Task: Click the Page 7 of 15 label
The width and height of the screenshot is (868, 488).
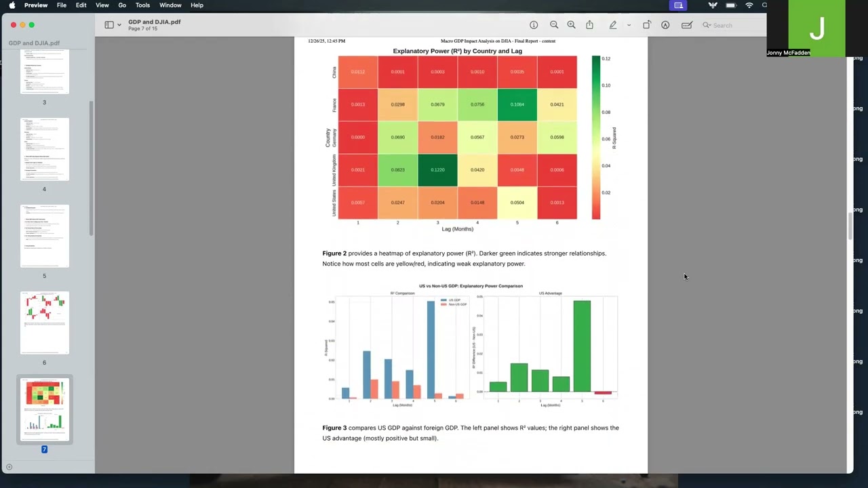Action: click(x=142, y=29)
